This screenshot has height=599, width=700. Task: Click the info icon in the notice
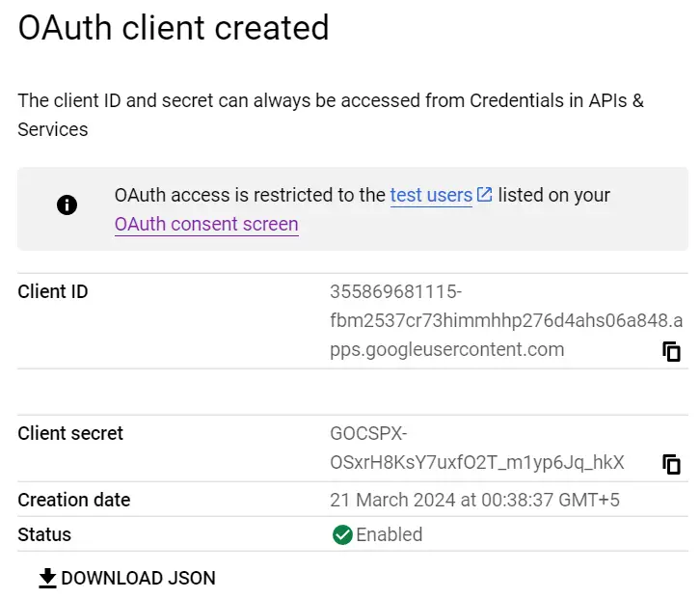(x=67, y=205)
